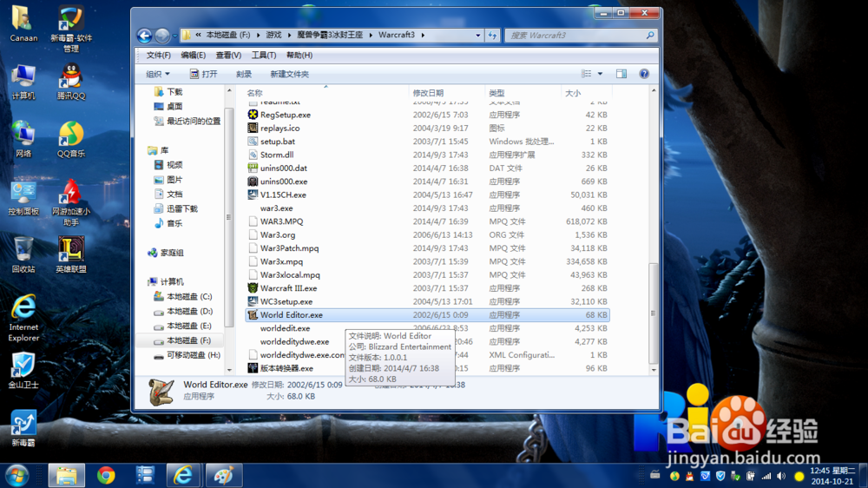Screen dimensions: 868x488
Task: Select 迅雷下载 in navigation pane
Action: click(x=182, y=208)
